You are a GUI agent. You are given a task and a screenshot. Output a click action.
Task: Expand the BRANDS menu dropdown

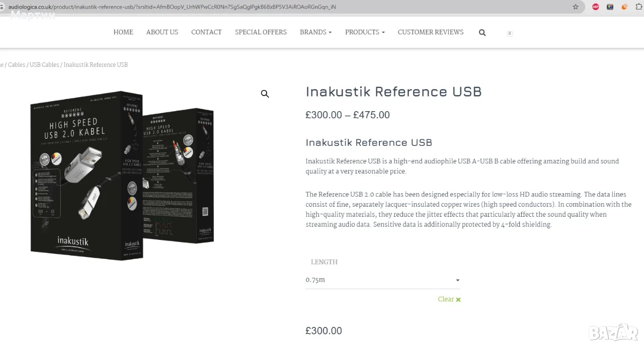pos(315,32)
